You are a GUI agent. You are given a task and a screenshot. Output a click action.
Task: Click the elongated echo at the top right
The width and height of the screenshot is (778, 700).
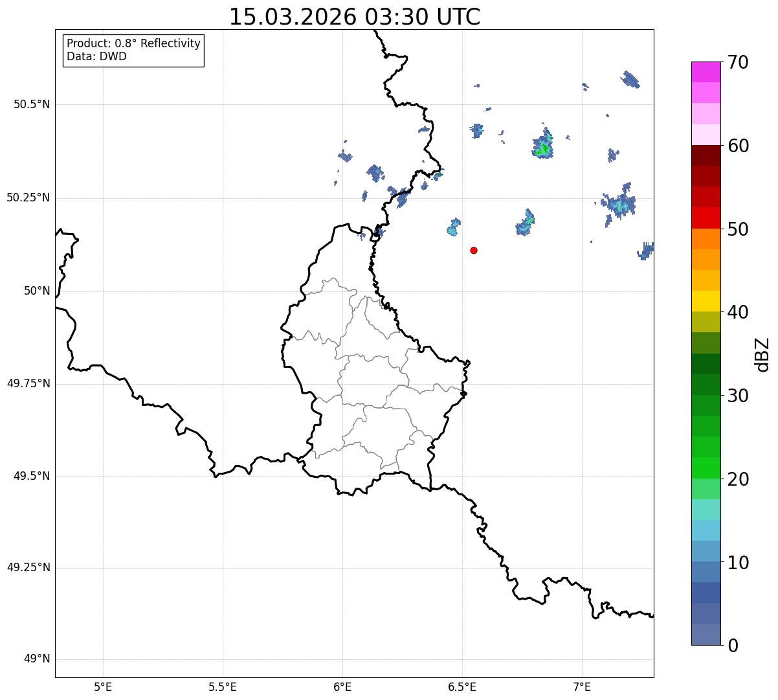coord(630,79)
